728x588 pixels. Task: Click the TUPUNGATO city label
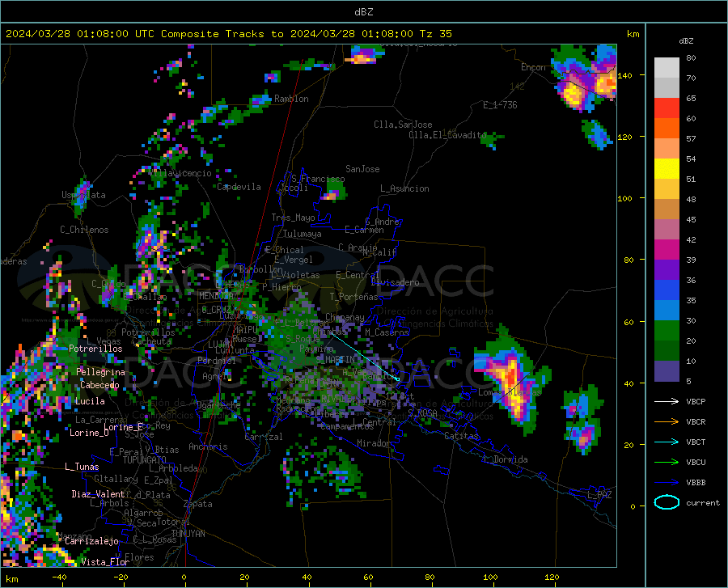click(x=145, y=460)
